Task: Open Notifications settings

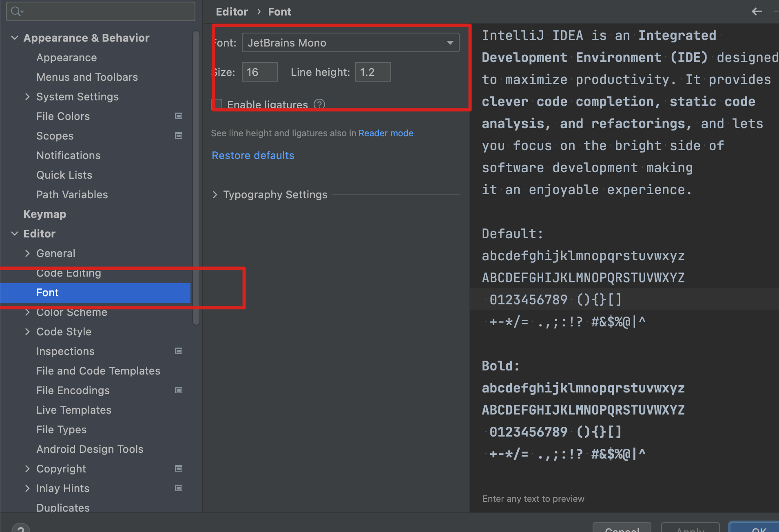Action: point(68,155)
